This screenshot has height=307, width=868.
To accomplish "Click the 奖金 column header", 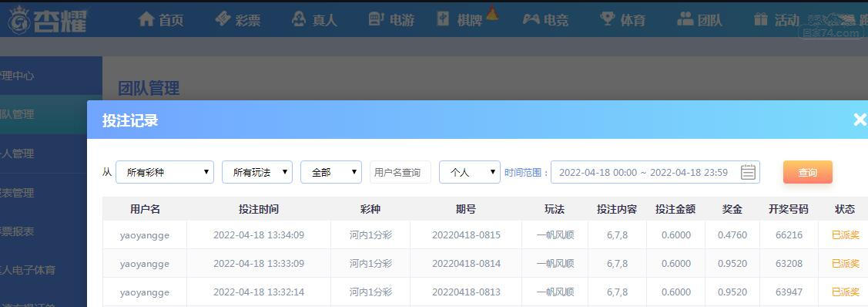I will (732, 210).
